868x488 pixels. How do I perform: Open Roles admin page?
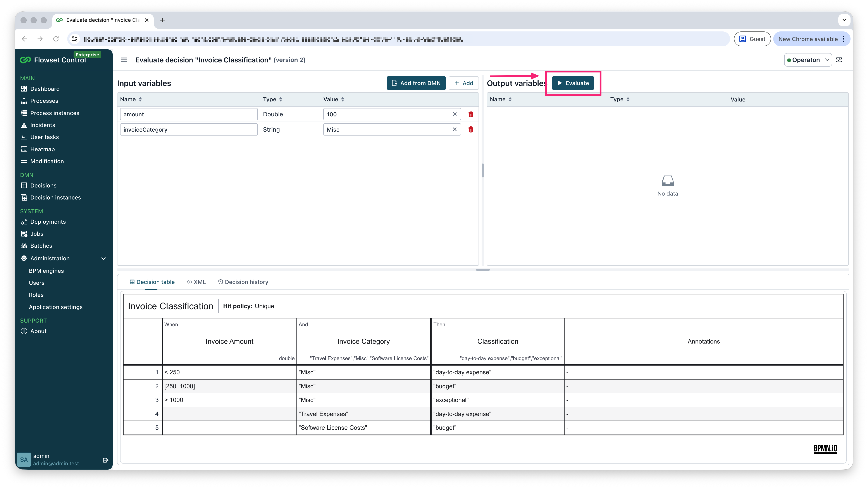click(36, 295)
